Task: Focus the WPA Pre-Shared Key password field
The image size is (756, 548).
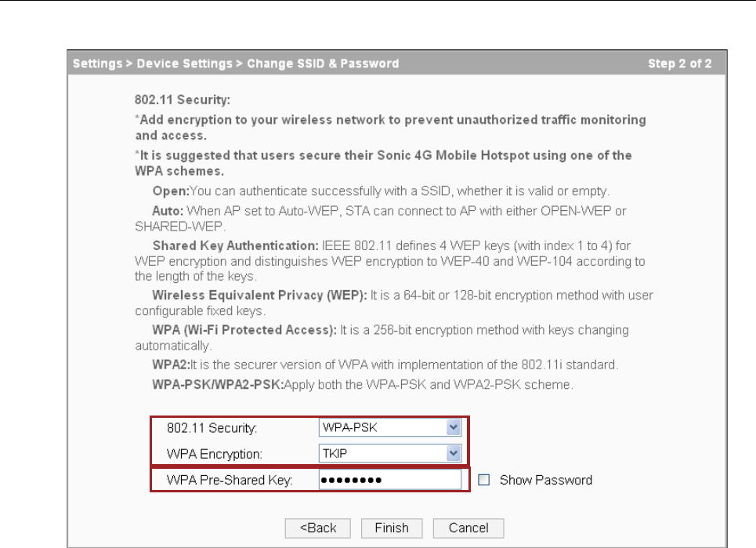Action: [x=389, y=480]
